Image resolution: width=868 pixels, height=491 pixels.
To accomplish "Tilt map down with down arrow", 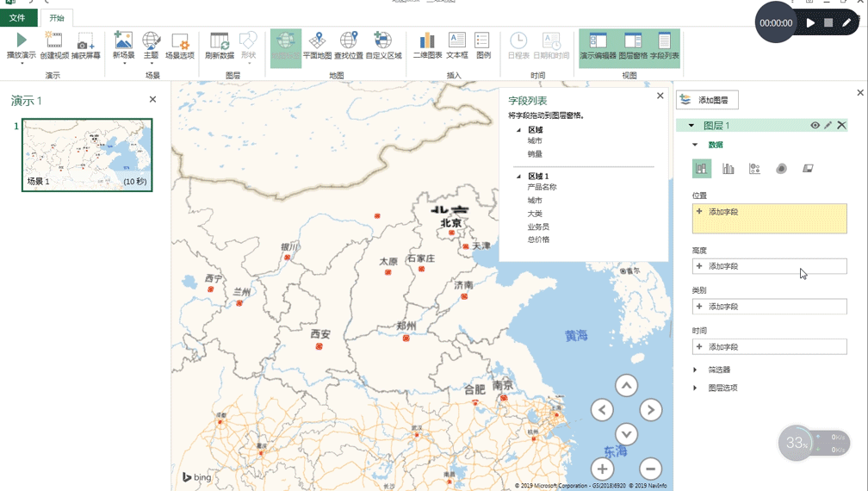I will [626, 434].
